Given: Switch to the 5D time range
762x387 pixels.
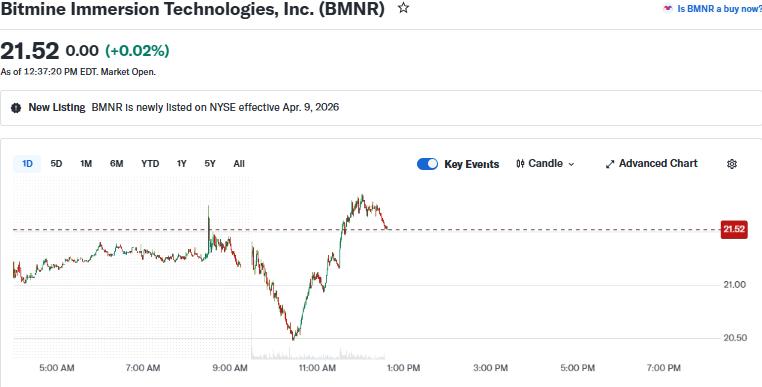Looking at the screenshot, I should pyautogui.click(x=56, y=164).
